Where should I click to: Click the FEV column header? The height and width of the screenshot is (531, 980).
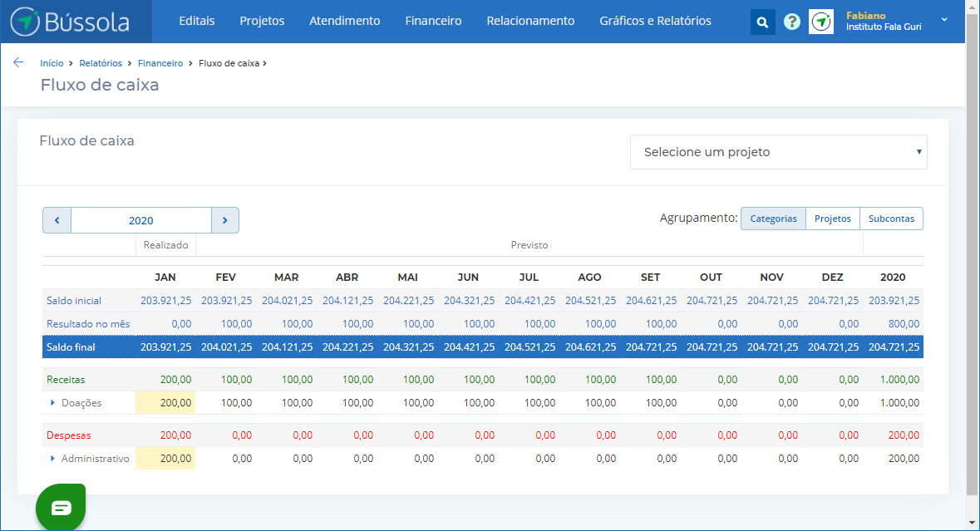225,277
